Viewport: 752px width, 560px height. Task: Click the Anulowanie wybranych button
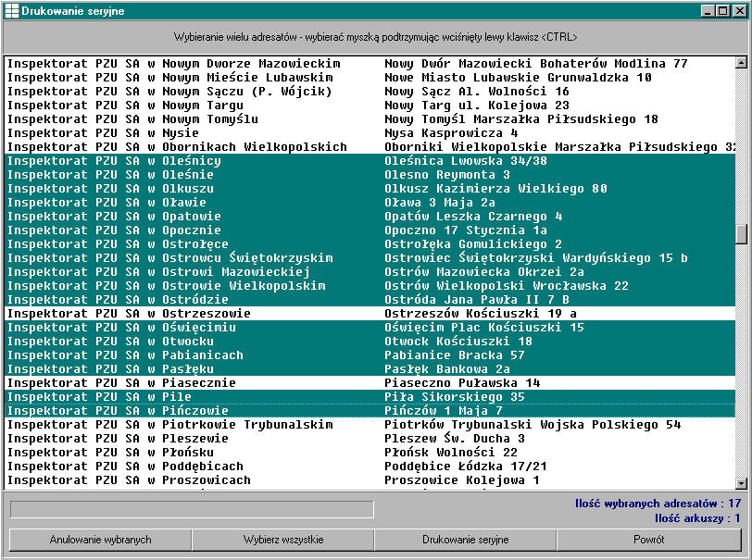(x=100, y=540)
